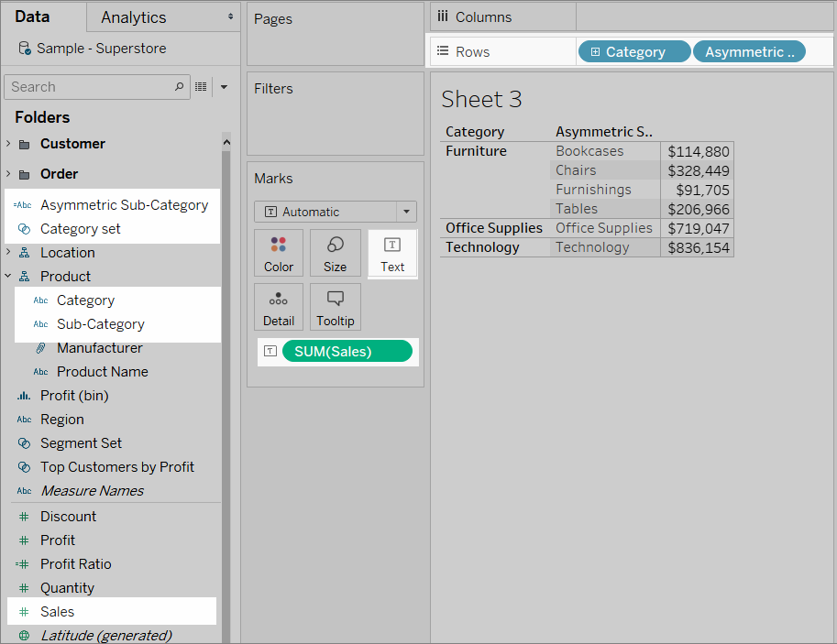The height and width of the screenshot is (644, 837).
Task: Click the Segment Set icon
Action: click(x=24, y=443)
